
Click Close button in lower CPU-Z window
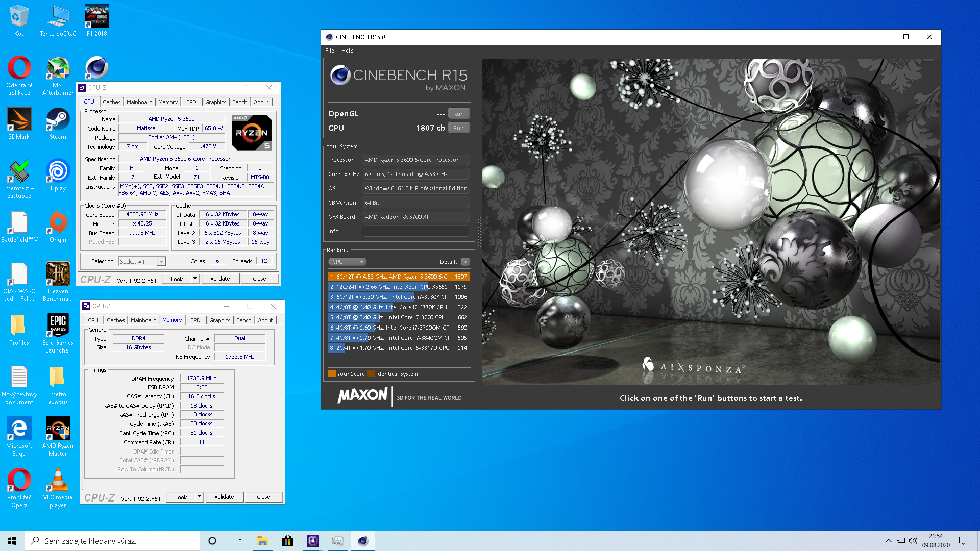[263, 497]
